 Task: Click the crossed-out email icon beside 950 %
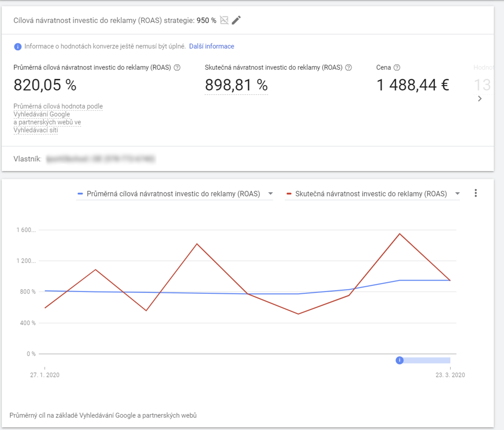(224, 20)
